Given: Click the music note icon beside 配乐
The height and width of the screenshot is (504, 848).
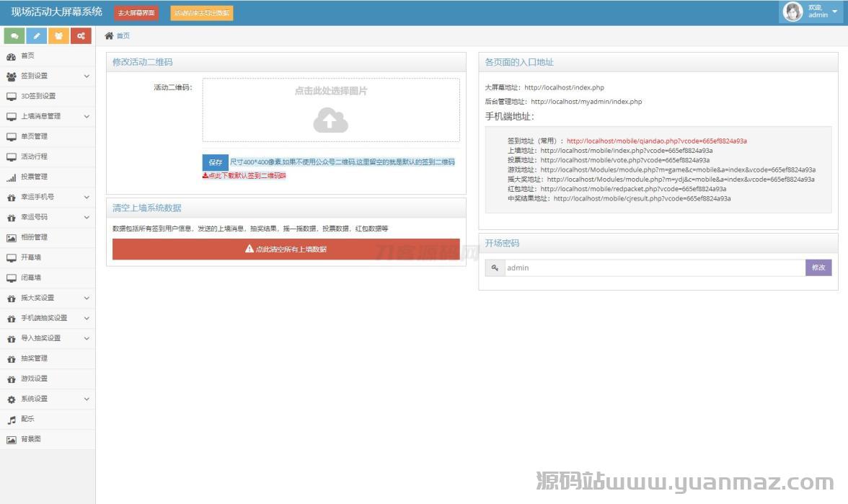Looking at the screenshot, I should 12,420.
